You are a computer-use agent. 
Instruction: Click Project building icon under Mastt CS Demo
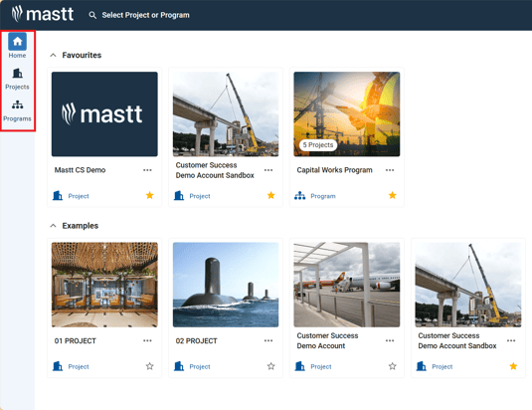58,196
